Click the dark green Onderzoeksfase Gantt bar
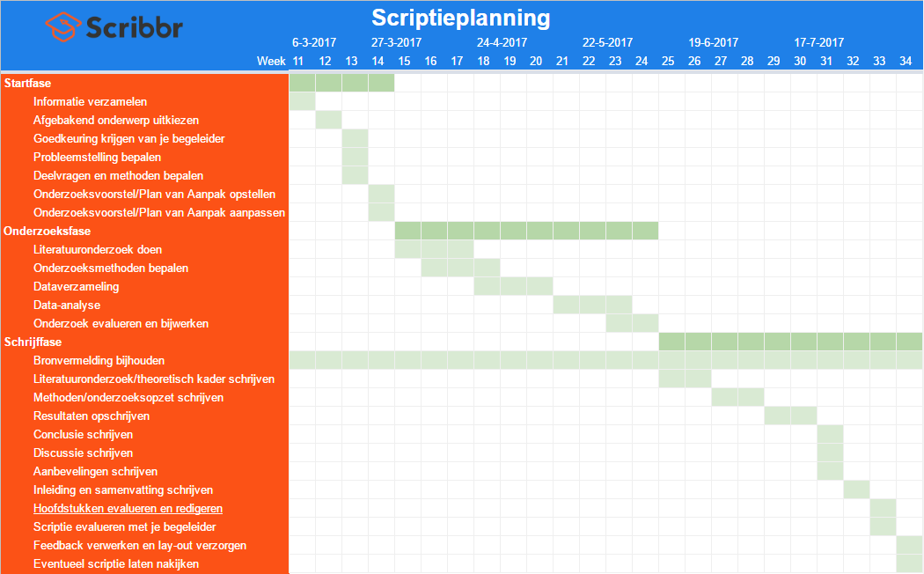924x574 pixels. pos(526,232)
